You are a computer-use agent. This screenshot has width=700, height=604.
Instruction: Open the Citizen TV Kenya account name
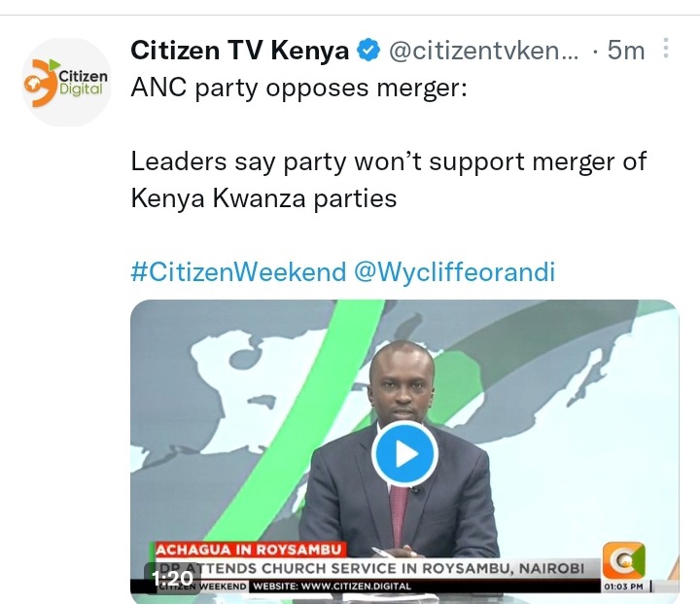pyautogui.click(x=240, y=50)
